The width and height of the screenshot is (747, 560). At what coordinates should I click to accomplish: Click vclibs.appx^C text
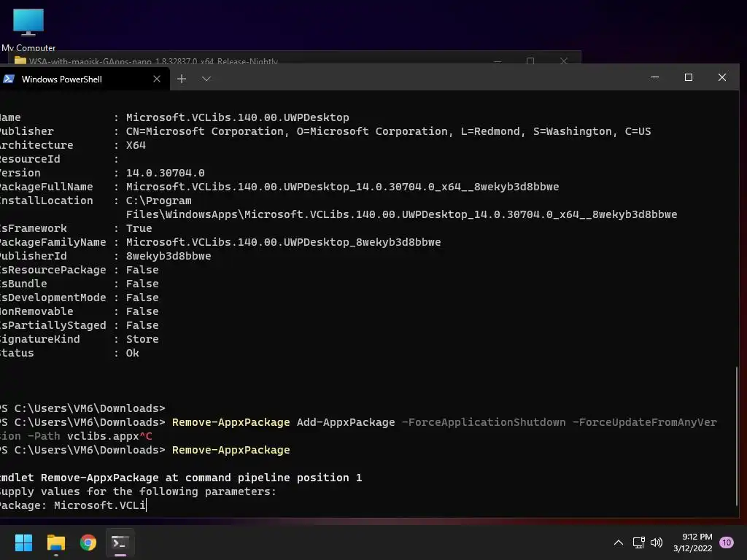(109, 436)
